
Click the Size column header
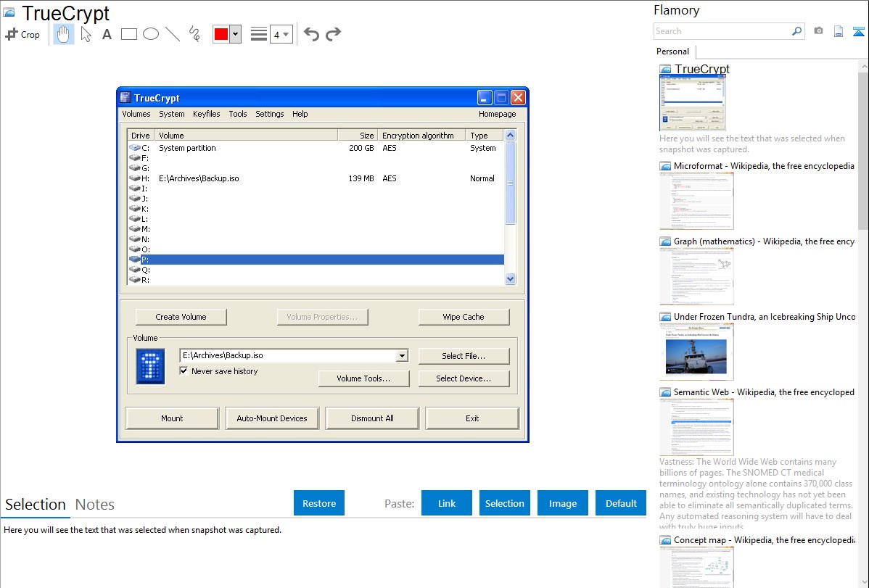[358, 136]
